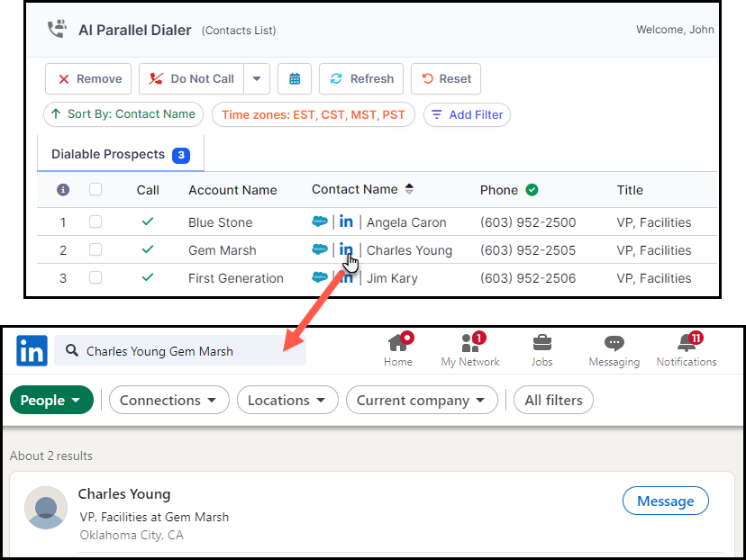
Task: Click the Jim Kary contact name
Action: click(392, 278)
